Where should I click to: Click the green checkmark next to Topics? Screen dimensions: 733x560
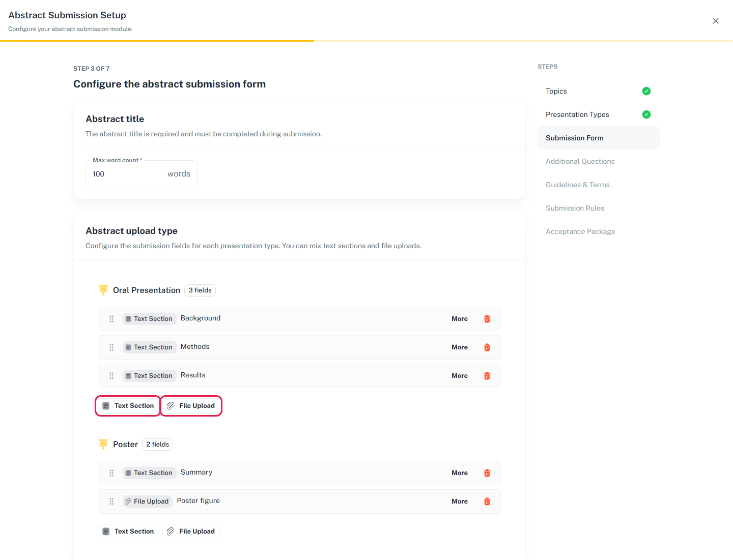pos(646,91)
